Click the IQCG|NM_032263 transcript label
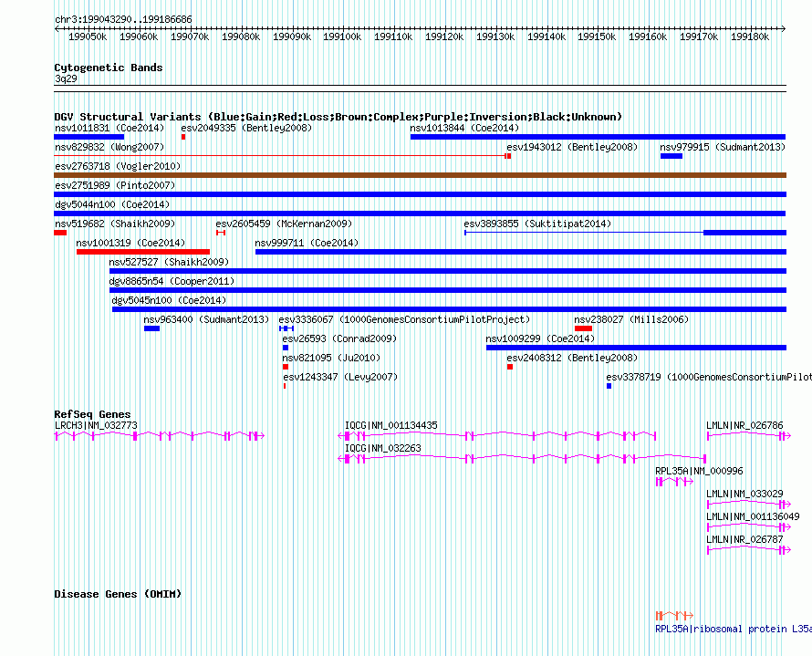This screenshot has width=812, height=656. click(x=382, y=448)
